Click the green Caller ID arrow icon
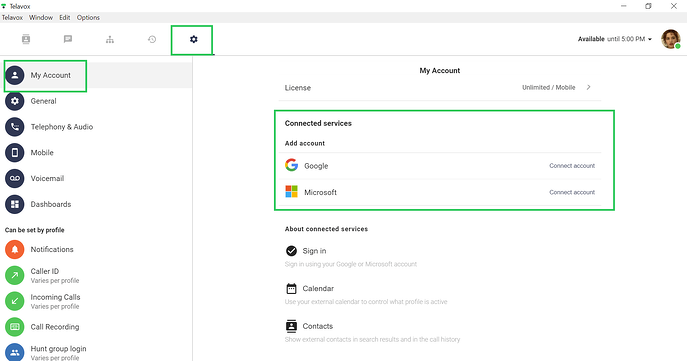The width and height of the screenshot is (687, 361). (14, 275)
